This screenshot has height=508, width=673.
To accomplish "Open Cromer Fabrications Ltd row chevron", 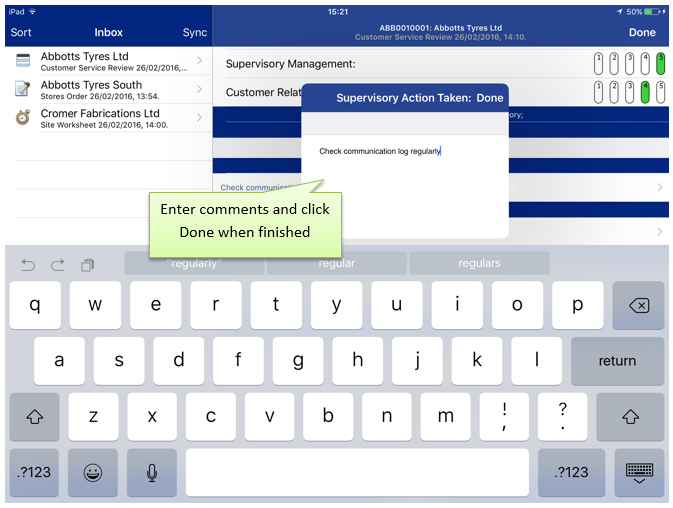I will click(x=200, y=117).
